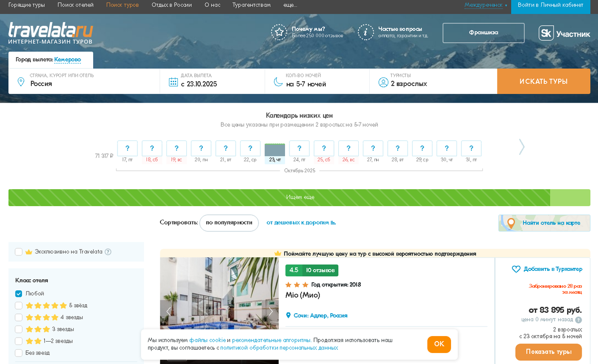Screen dimensions: 598x364
Task: Click the heart icon Добавить в Турхантер
Action: point(516,269)
